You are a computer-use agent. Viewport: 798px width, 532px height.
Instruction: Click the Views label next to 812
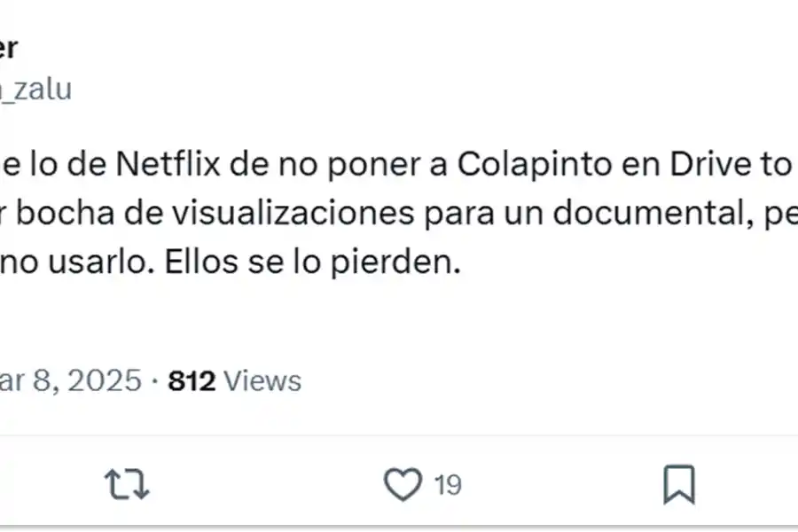[x=263, y=380]
